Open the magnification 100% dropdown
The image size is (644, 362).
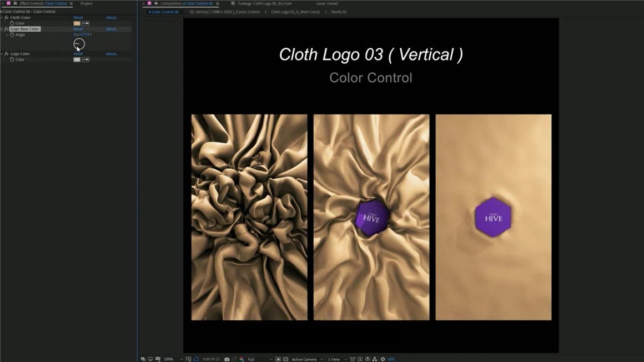[171, 359]
